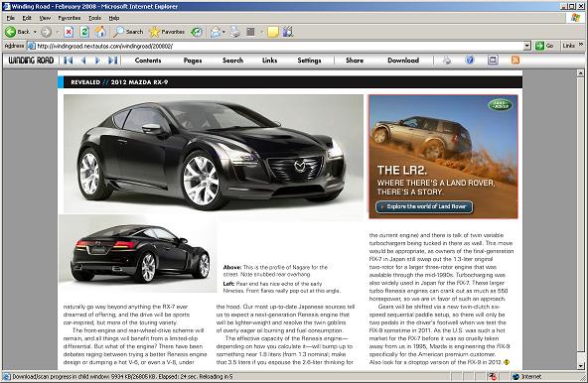Viewport: 588px width, 383px height.
Task: Click the scrollbar up arrow
Action: pos(580,73)
